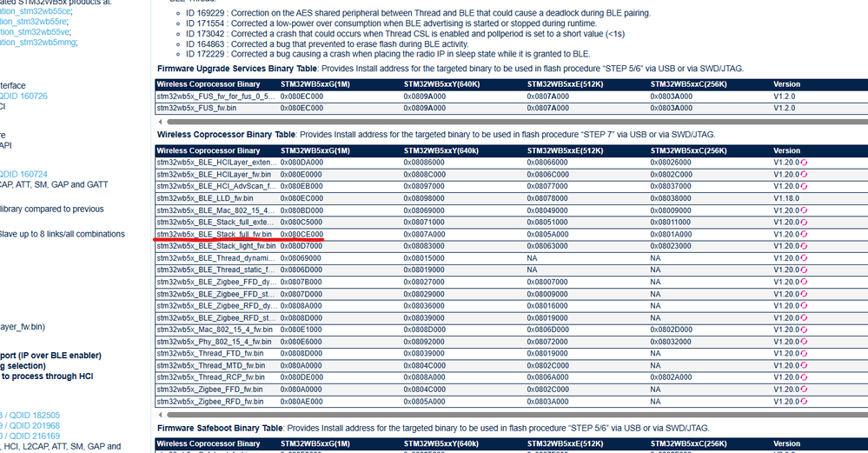Click the Firmware Safeboot Binary Table heading
The width and height of the screenshot is (868, 453).
(x=220, y=428)
